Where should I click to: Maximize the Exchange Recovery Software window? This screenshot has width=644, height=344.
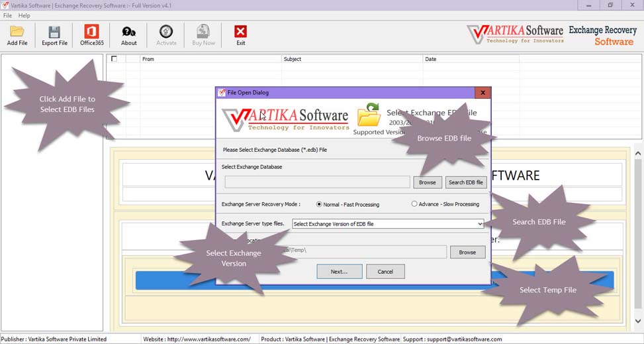click(x=610, y=5)
